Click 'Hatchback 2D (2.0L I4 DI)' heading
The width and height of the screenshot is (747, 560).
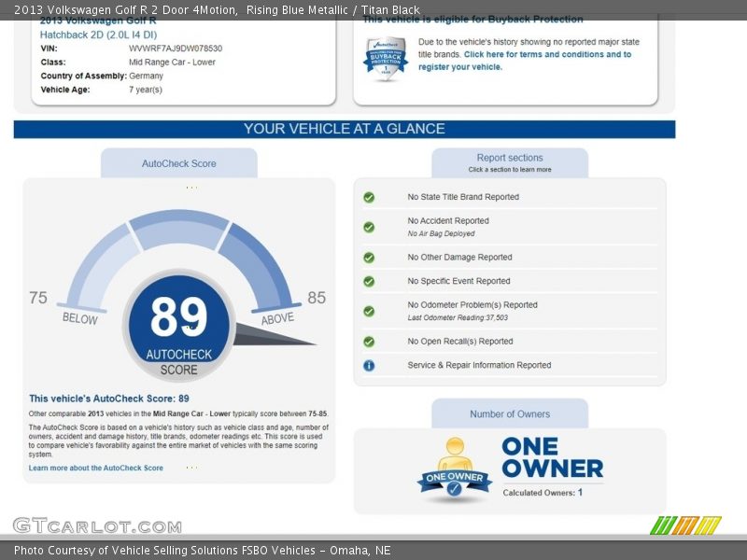point(98,35)
